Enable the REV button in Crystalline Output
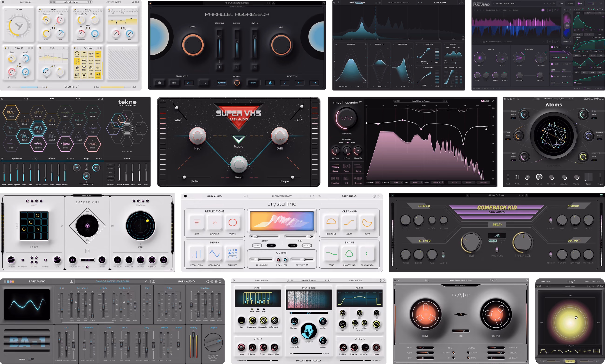Viewport: 605px width, 364px height. pos(278,260)
